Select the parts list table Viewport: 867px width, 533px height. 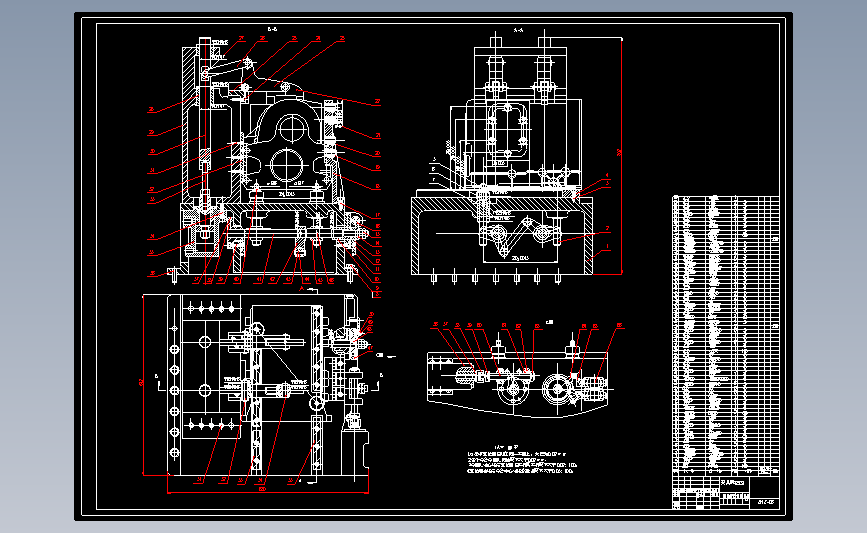(x=725, y=335)
